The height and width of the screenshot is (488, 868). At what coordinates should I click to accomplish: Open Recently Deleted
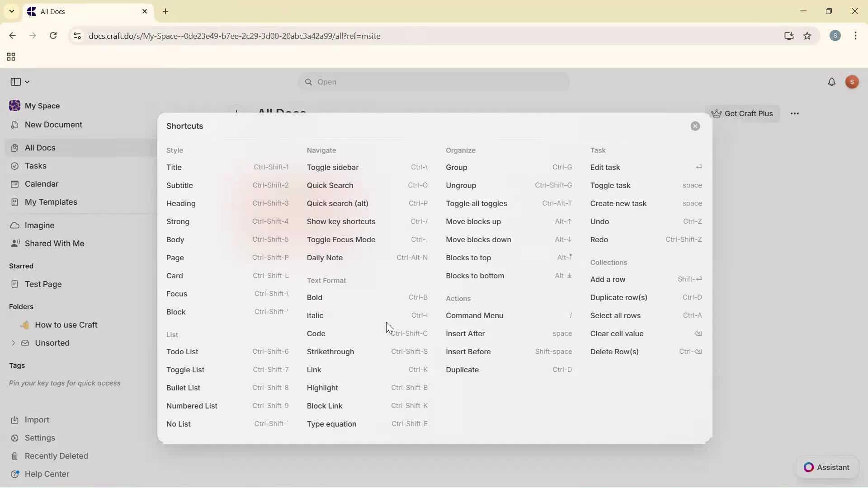[57, 456]
